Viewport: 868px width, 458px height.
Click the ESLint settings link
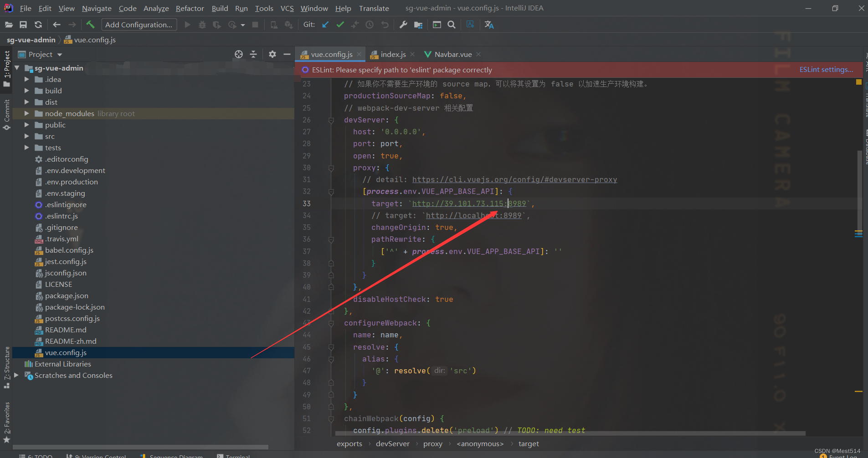pyautogui.click(x=826, y=70)
